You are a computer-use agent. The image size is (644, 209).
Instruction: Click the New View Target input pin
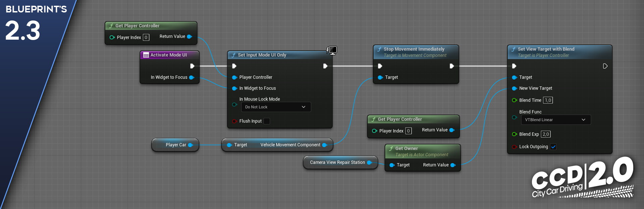pos(514,88)
